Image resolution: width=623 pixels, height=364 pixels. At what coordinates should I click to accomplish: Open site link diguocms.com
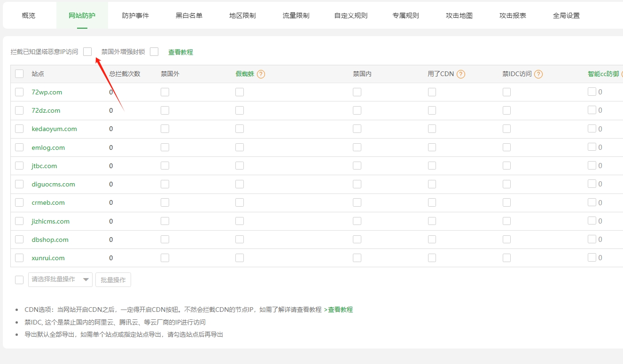54,184
